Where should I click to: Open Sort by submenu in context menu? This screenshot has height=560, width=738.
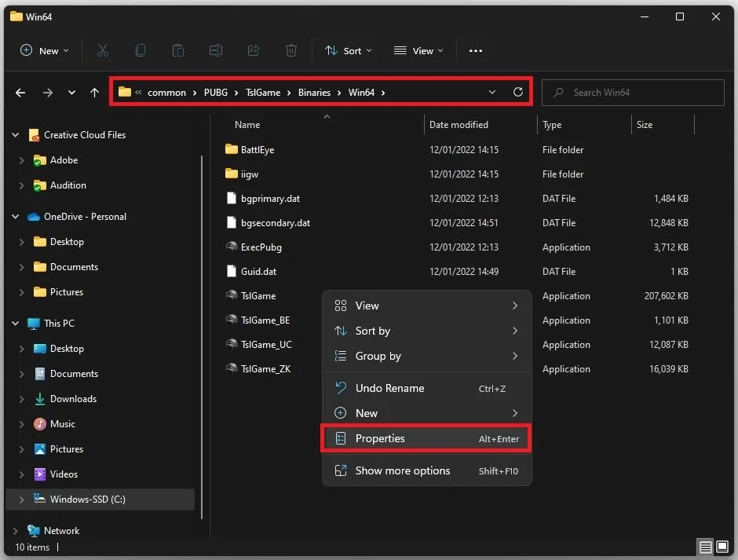pos(426,331)
